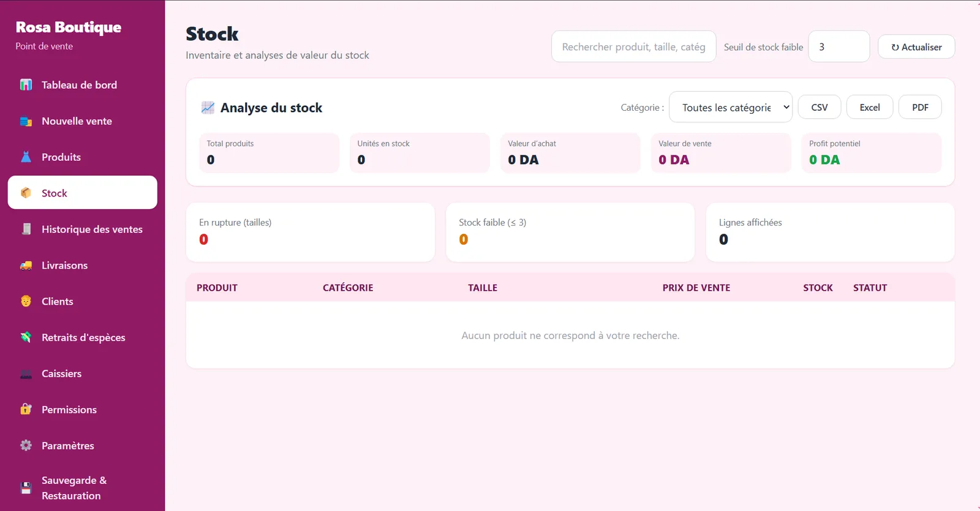
Task: Click the Permissions lock icon
Action: [x=26, y=409]
